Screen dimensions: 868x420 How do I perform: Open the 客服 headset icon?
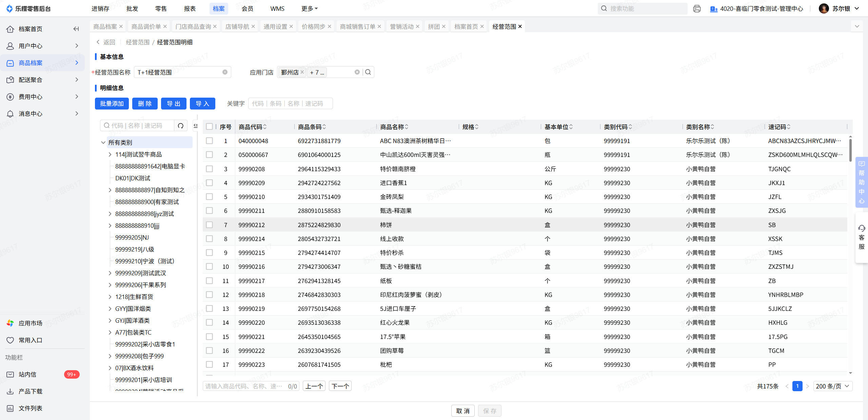coord(862,228)
